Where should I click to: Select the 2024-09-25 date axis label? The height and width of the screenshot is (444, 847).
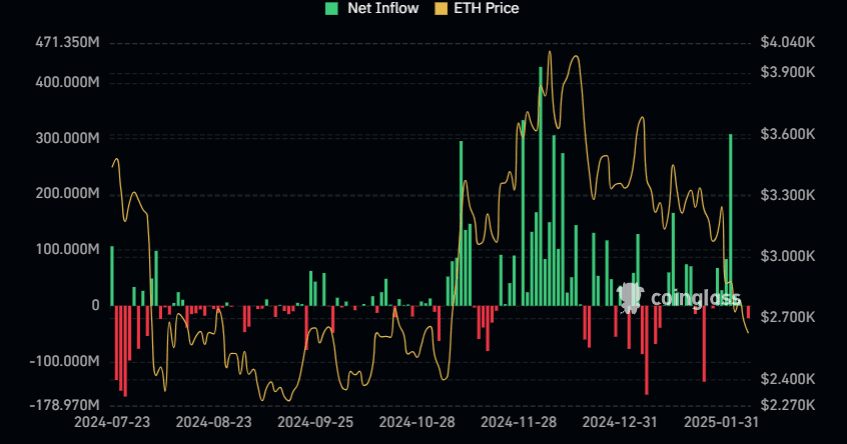pyautogui.click(x=318, y=423)
